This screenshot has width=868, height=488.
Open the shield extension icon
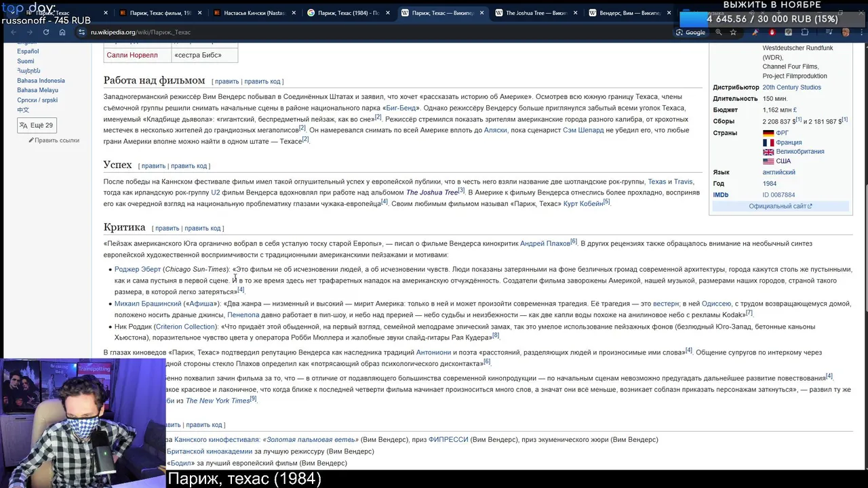[x=788, y=32]
